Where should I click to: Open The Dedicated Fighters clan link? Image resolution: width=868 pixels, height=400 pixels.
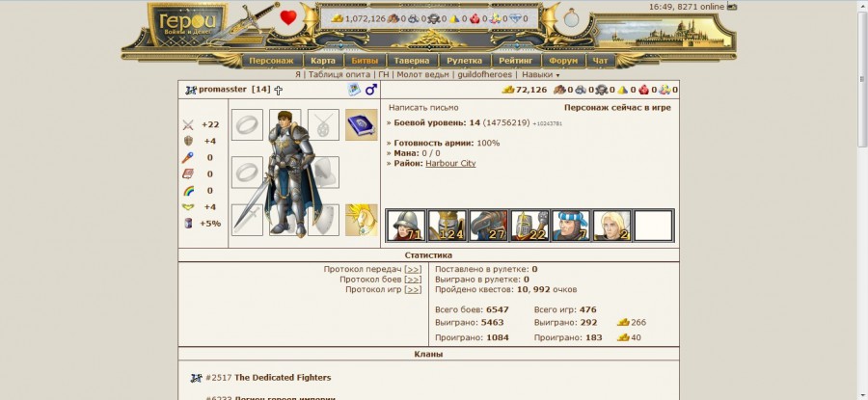[x=283, y=377]
